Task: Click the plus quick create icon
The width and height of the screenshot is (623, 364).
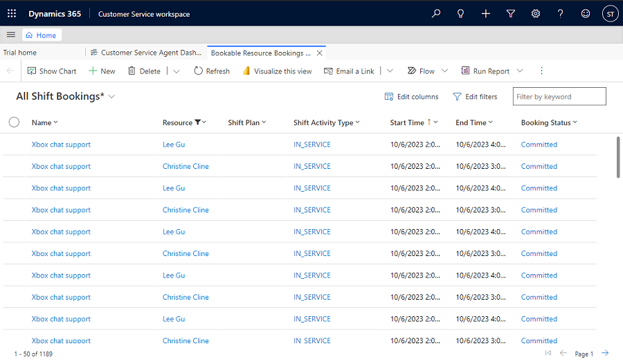Action: pos(485,14)
